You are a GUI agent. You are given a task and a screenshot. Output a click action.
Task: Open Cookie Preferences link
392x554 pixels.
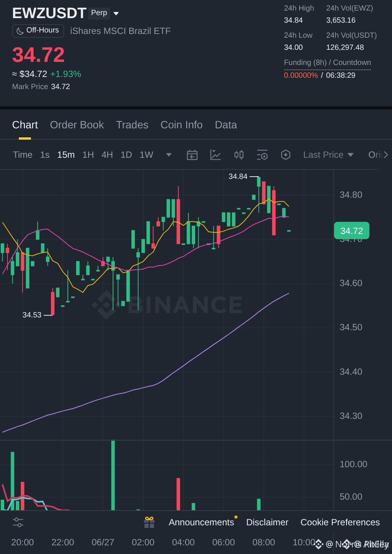(340, 522)
